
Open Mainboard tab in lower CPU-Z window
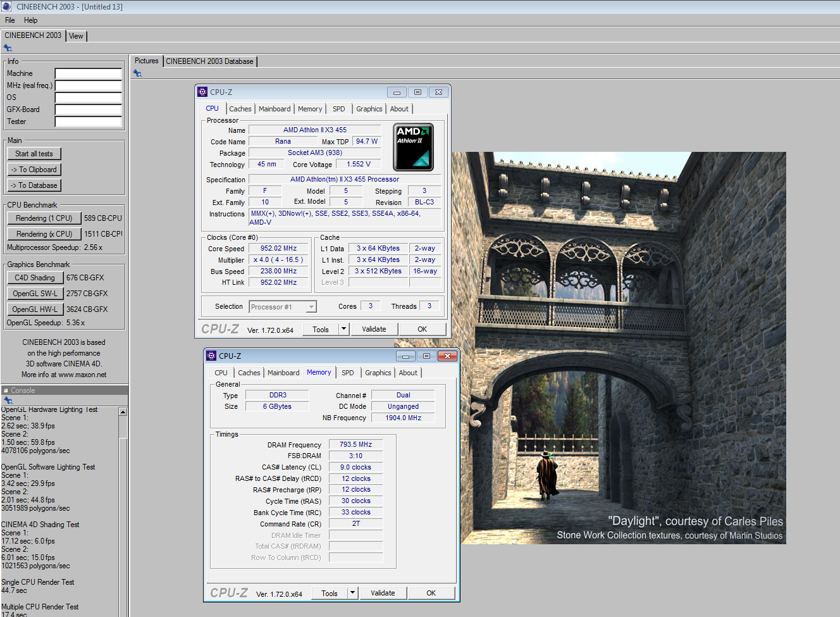coord(283,373)
